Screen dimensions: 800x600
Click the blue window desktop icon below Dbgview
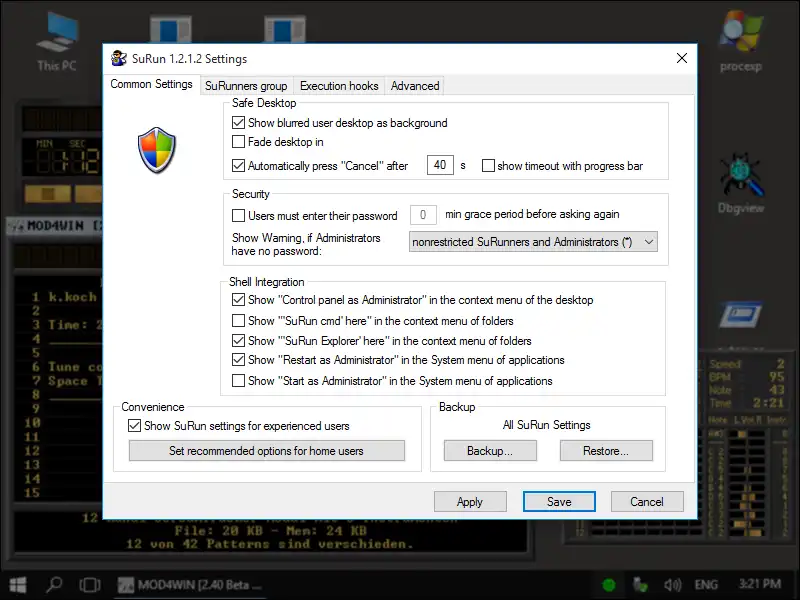click(741, 315)
